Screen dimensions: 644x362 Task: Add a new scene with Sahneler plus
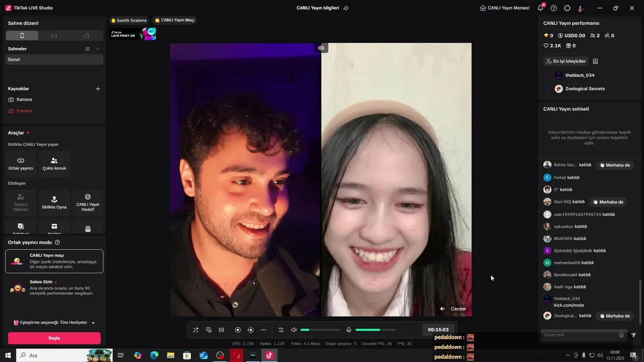pyautogui.click(x=98, y=49)
